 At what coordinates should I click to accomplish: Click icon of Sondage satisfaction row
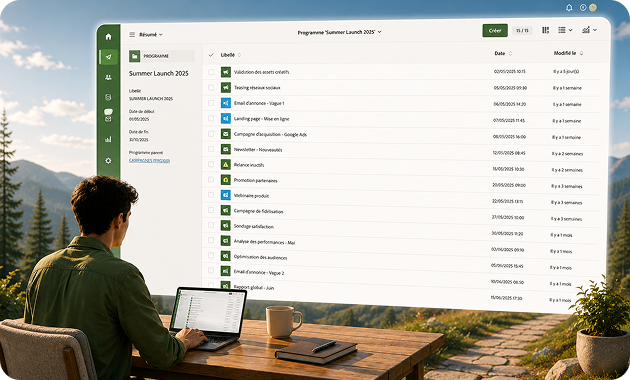point(226,225)
